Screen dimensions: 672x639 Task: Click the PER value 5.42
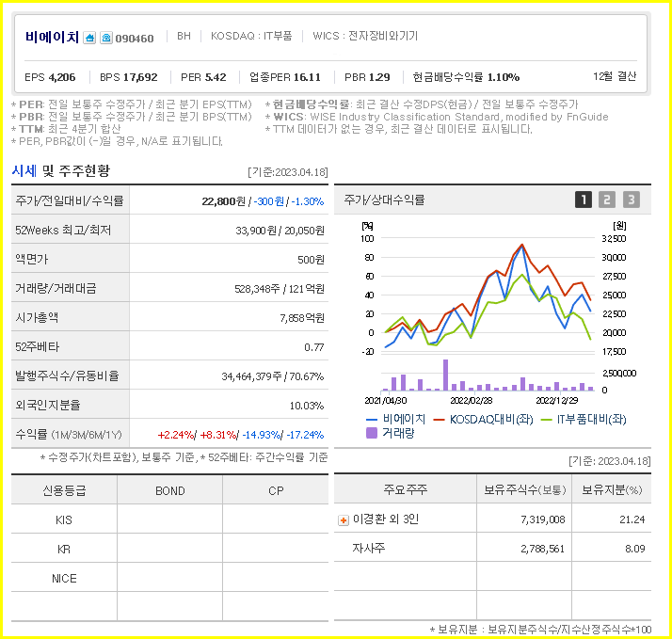(216, 77)
